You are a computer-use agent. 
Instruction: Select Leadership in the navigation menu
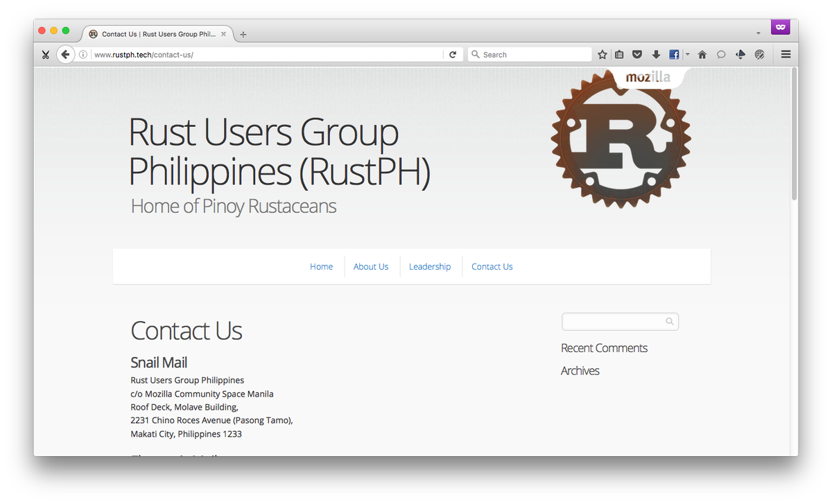point(430,266)
